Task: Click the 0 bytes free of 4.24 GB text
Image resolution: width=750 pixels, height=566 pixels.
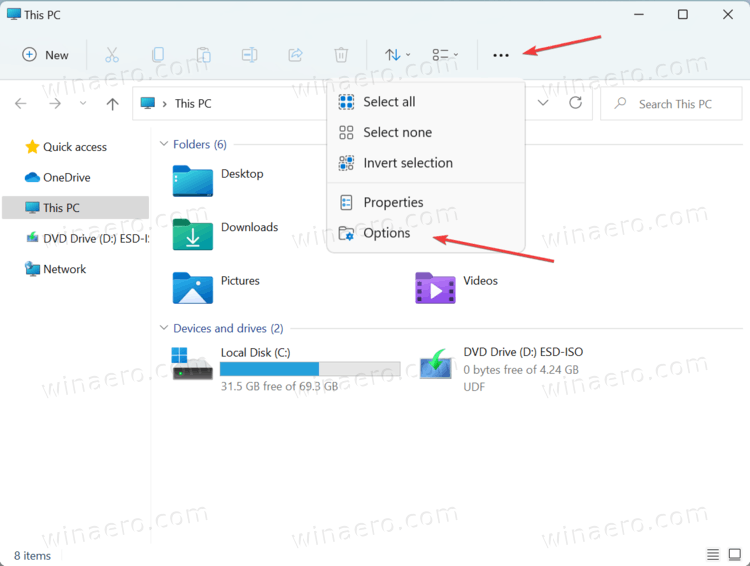Action: 521,370
